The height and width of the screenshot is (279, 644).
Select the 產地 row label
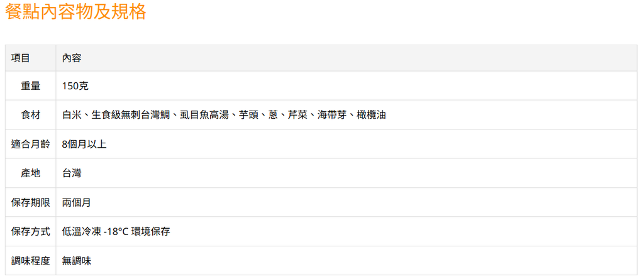click(x=31, y=173)
